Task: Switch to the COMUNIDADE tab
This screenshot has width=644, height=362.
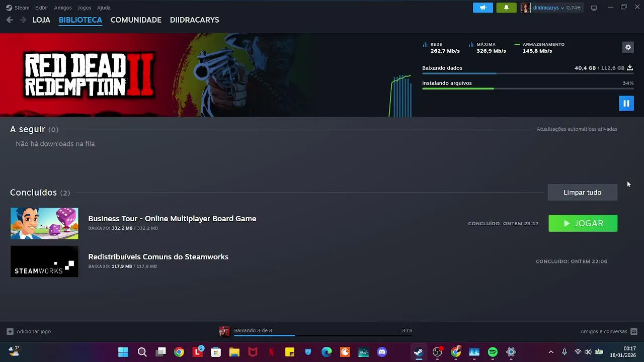Action: click(x=136, y=20)
